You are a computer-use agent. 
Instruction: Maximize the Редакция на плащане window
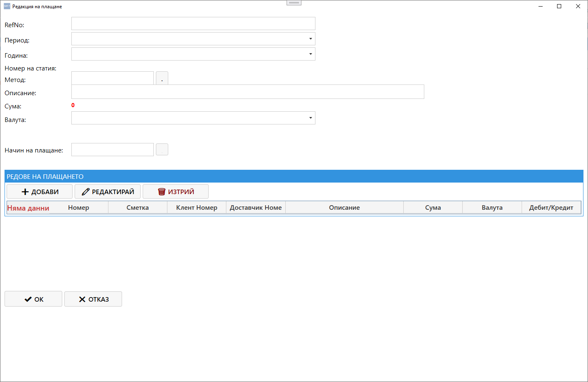559,6
